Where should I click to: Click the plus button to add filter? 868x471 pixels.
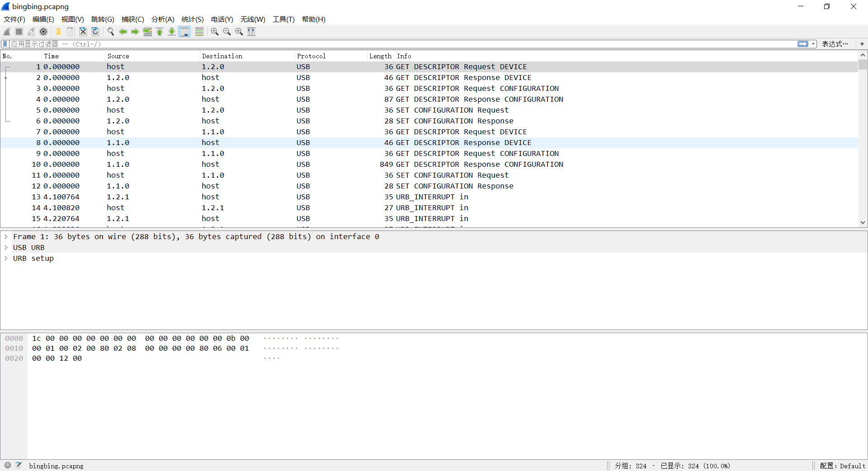click(862, 44)
